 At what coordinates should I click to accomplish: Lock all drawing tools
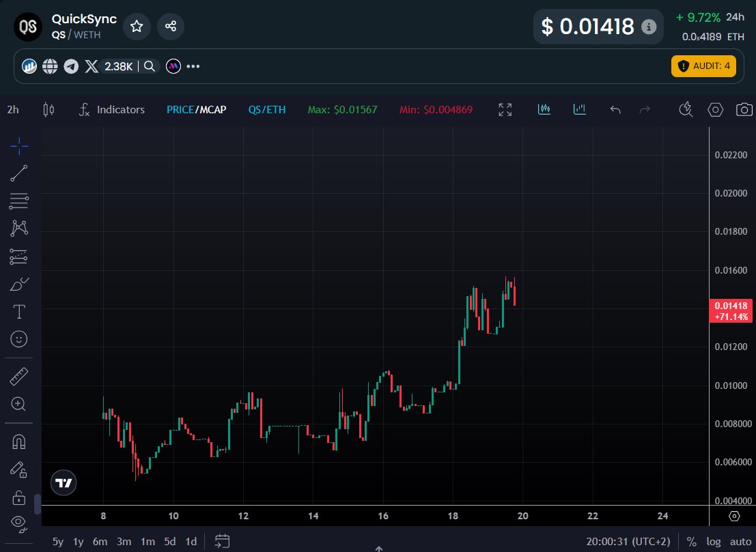pos(19,497)
